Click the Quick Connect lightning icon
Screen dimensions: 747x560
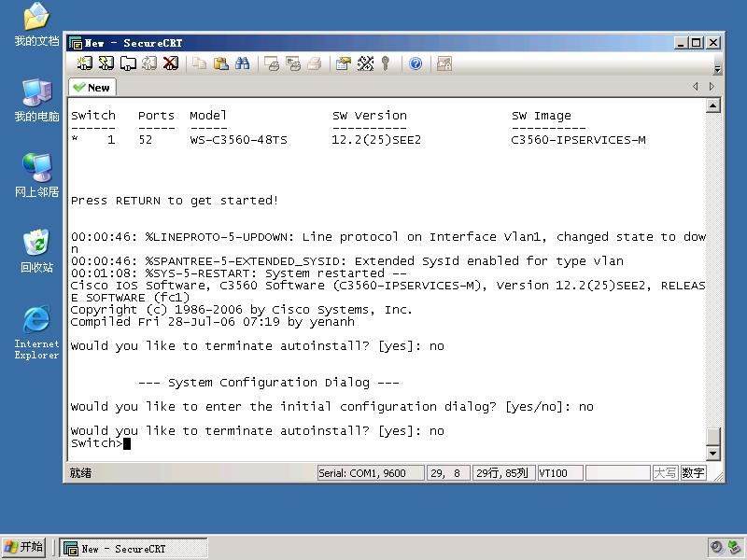(x=106, y=63)
